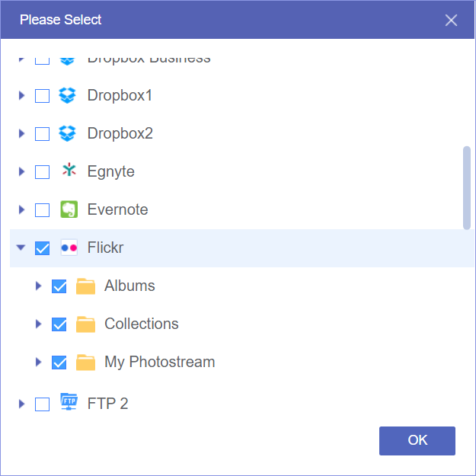Uncheck the Flickr checkbox
The width and height of the screenshot is (476, 476).
point(43,248)
